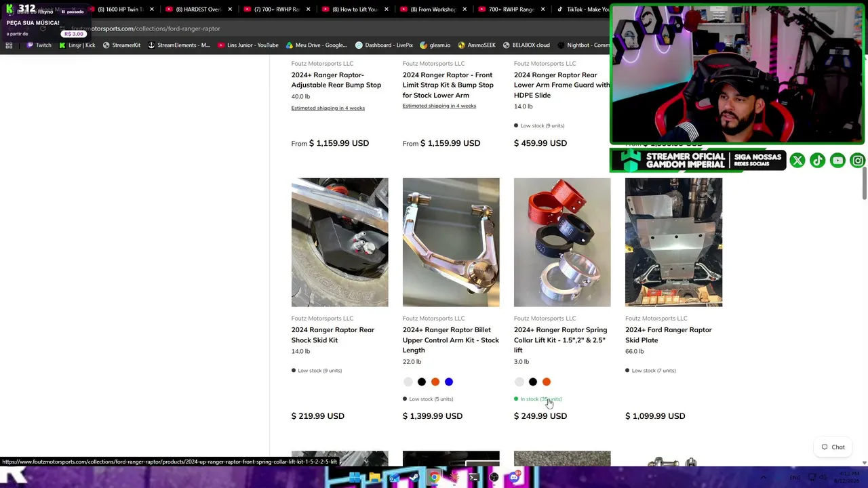Open OBS Studio from the taskbar
The width and height of the screenshot is (868, 488).
(x=494, y=478)
